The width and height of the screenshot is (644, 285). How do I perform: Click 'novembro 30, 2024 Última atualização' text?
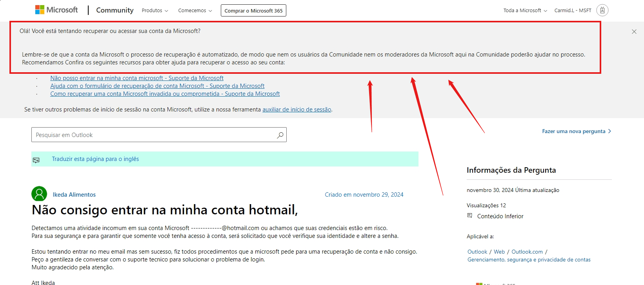click(513, 190)
